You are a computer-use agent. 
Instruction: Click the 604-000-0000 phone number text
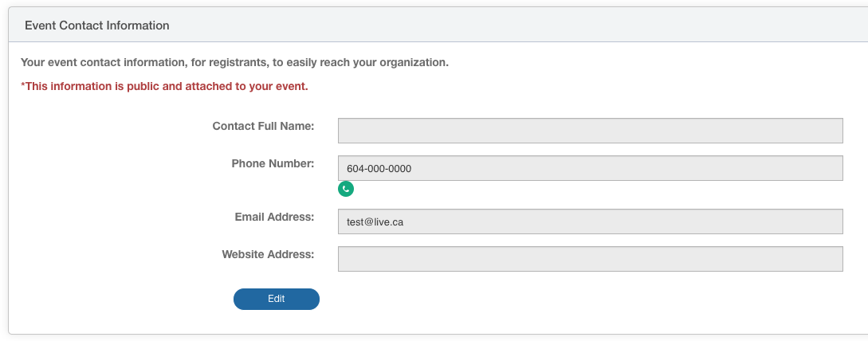click(379, 169)
